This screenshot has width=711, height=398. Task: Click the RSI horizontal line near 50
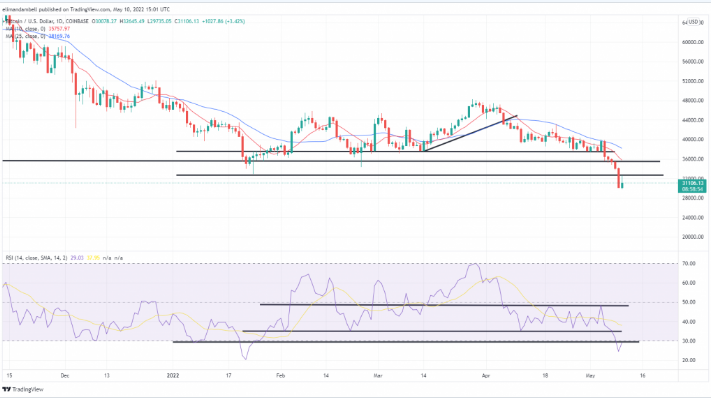(x=444, y=305)
